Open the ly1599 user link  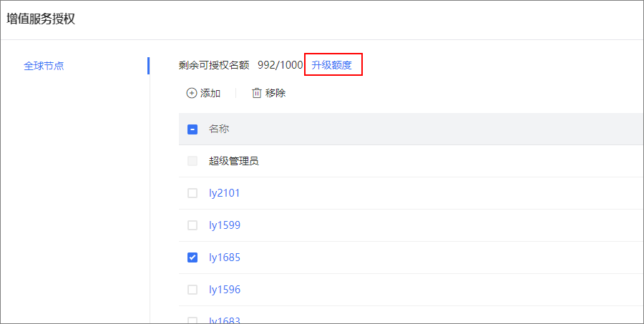coord(224,225)
